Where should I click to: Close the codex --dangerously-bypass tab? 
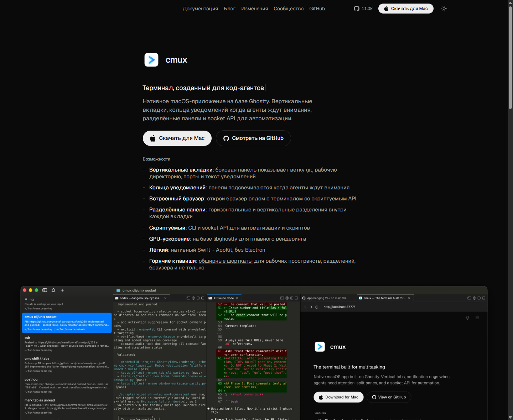click(165, 298)
